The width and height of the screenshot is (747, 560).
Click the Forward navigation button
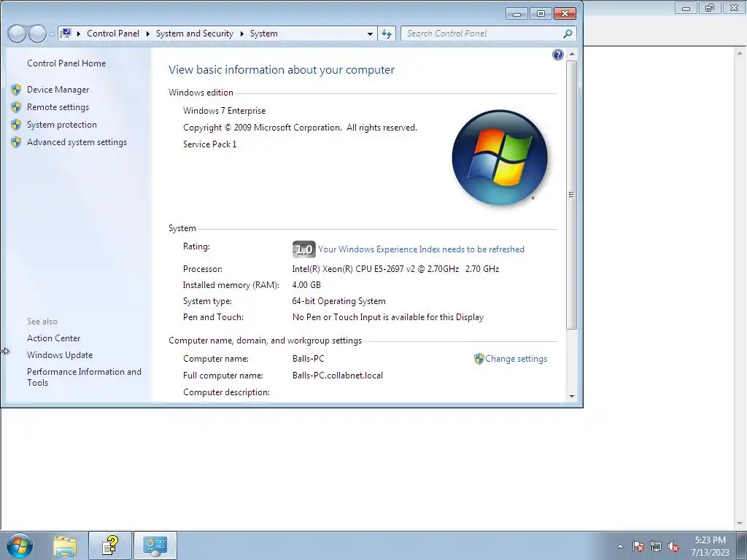[37, 34]
